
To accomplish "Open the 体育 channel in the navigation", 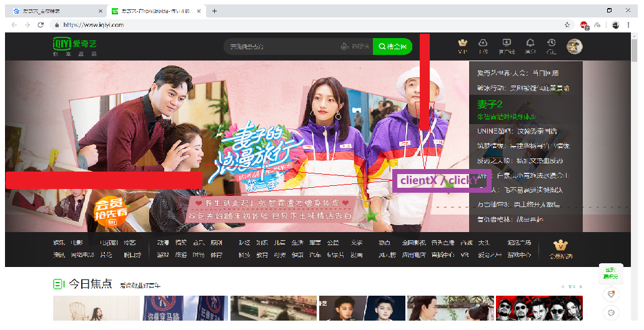I will tap(217, 255).
